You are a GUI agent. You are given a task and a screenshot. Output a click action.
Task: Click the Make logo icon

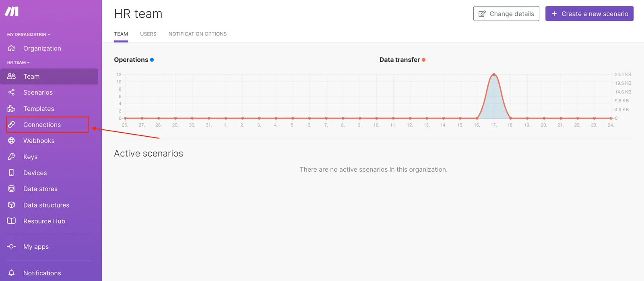tap(12, 11)
